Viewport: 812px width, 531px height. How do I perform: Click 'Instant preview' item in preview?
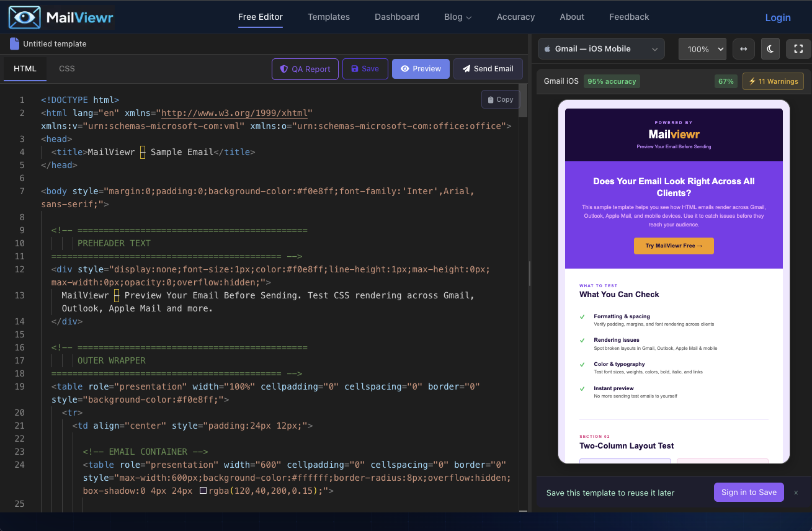613,388
